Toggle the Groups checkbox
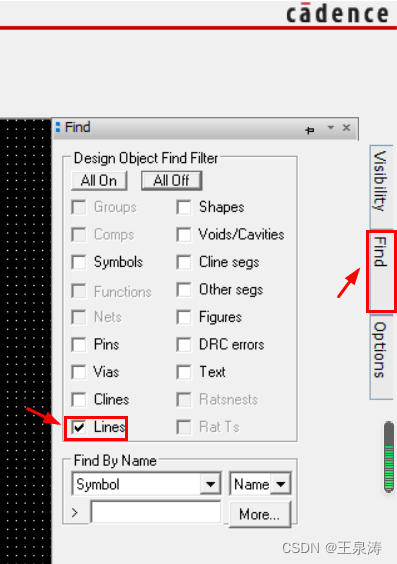 (78, 207)
